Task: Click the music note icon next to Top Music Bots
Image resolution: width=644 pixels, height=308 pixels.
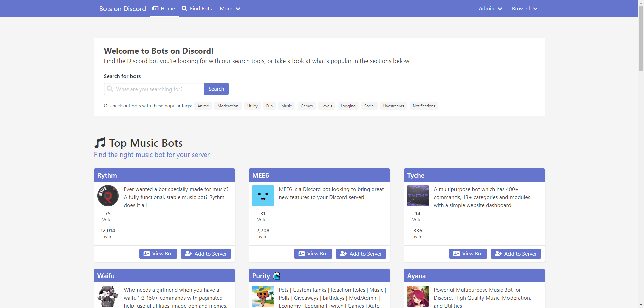Action: tap(100, 143)
